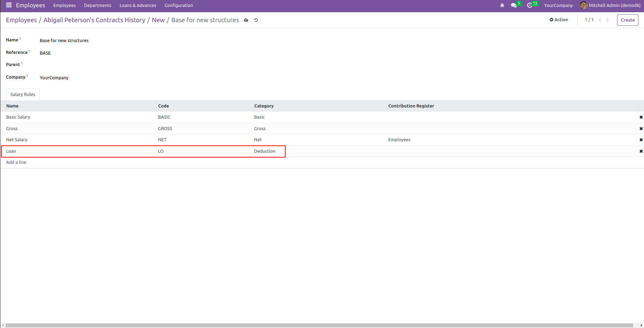Open the apps grid home menu
This screenshot has height=328, width=644.
pos(9,5)
